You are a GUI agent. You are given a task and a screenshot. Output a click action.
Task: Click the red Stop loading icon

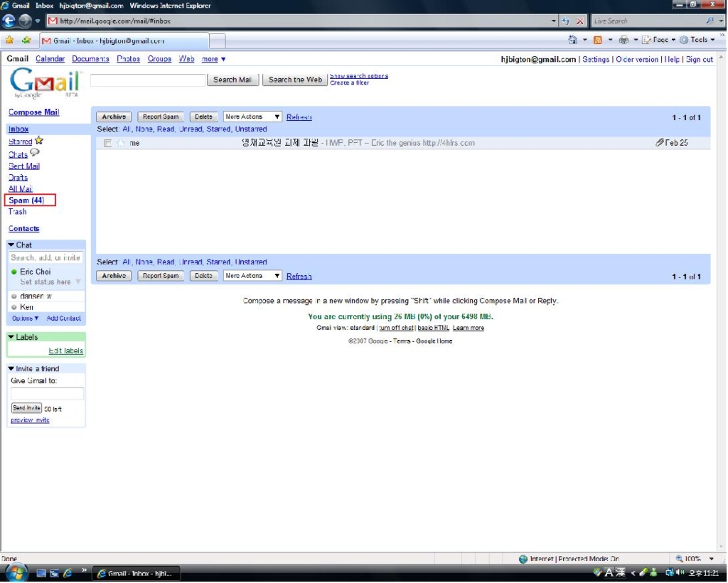[579, 21]
